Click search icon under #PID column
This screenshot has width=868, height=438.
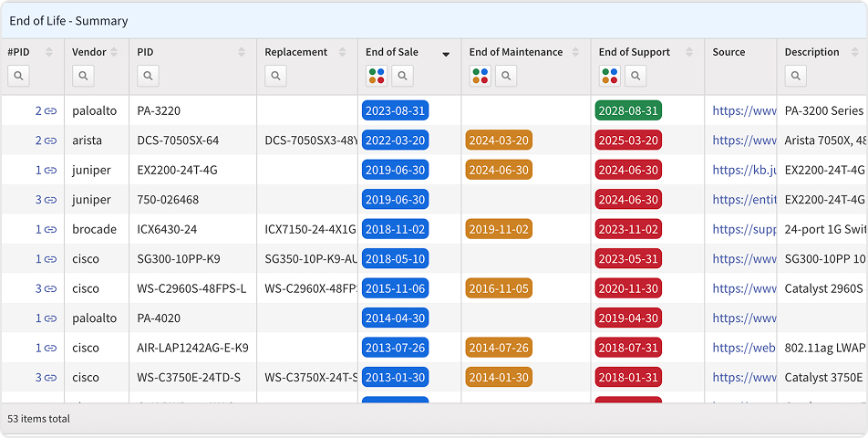(18, 76)
